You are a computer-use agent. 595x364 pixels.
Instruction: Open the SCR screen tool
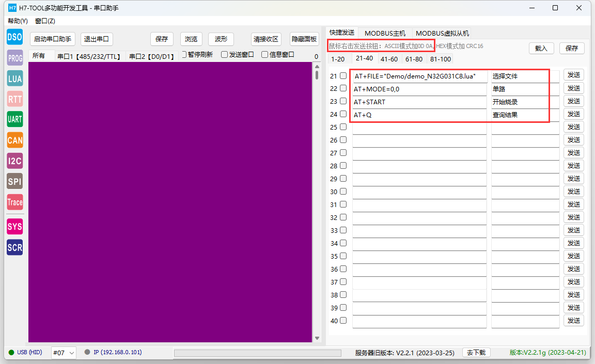click(x=15, y=248)
